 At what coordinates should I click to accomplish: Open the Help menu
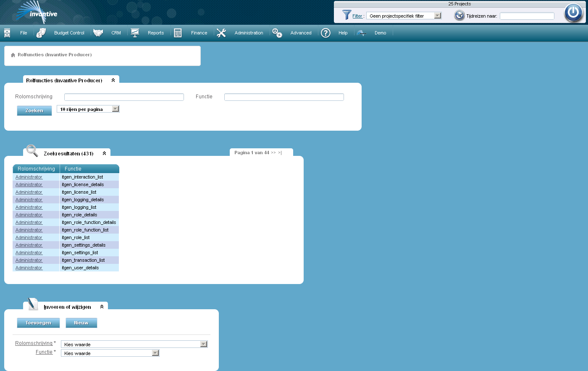click(x=343, y=33)
